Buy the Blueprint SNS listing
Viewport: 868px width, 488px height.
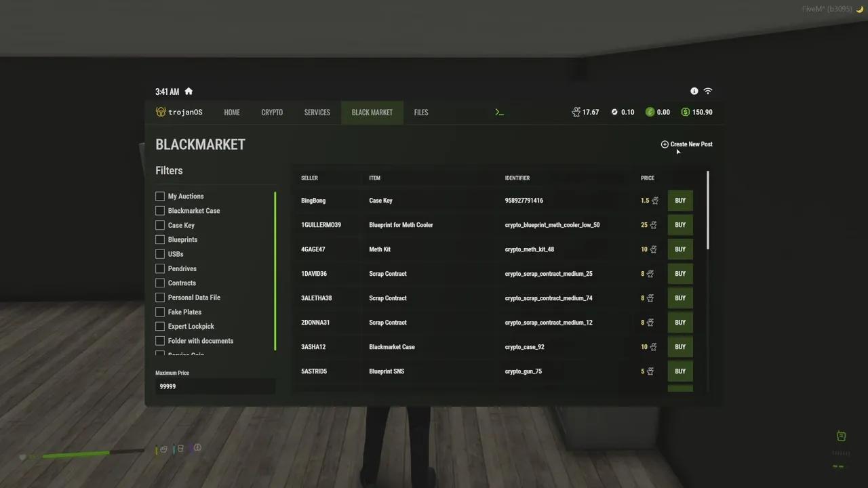coord(680,371)
